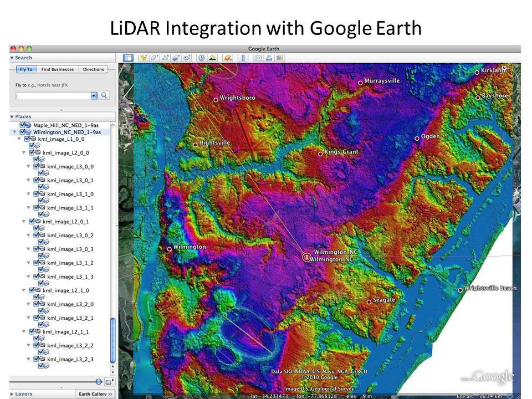Click the Email envelope icon

[258, 58]
